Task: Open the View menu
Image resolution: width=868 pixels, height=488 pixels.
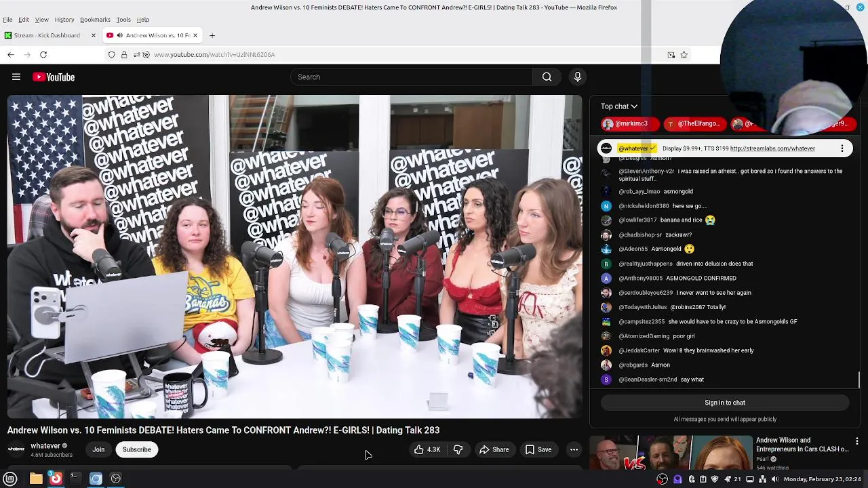Action: [41, 20]
